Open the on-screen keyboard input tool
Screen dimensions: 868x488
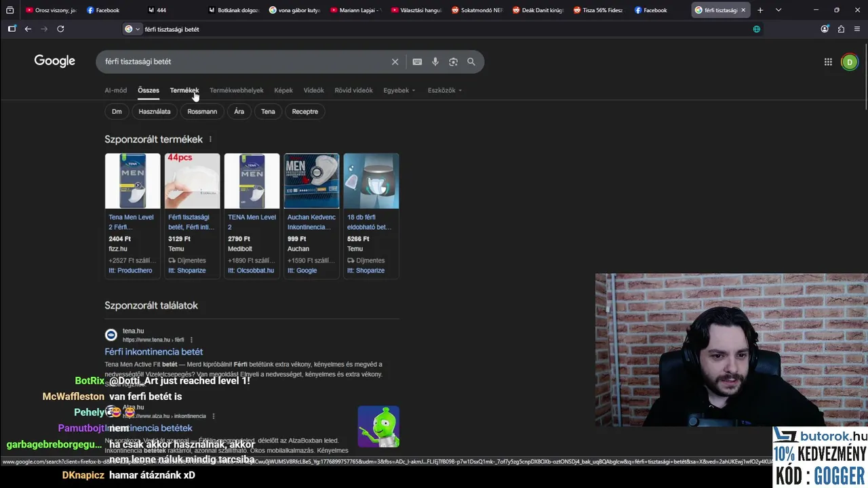pyautogui.click(x=417, y=62)
